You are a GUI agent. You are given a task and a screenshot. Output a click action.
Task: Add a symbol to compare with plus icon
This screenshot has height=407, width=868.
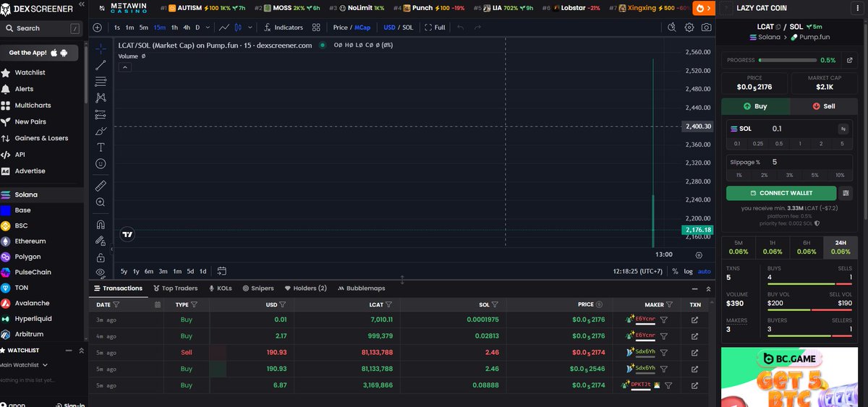click(x=98, y=27)
